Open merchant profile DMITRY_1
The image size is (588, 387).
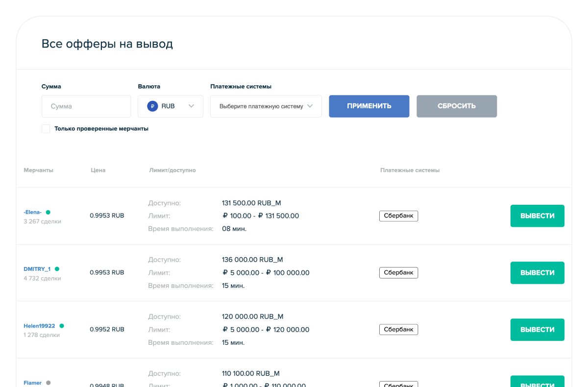37,269
